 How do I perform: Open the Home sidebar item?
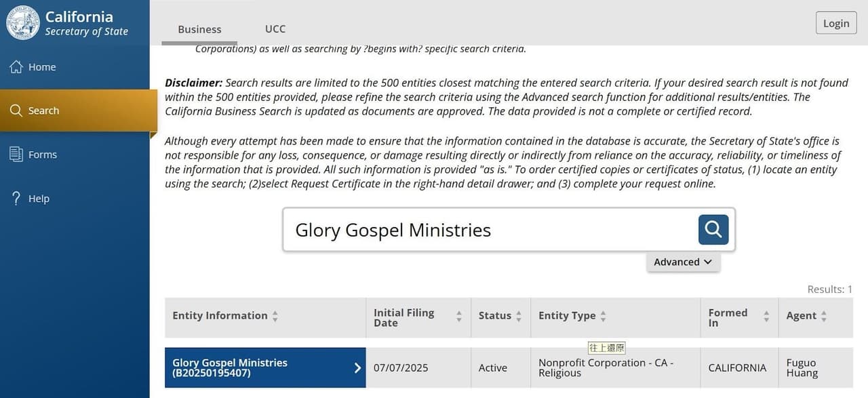(75, 67)
